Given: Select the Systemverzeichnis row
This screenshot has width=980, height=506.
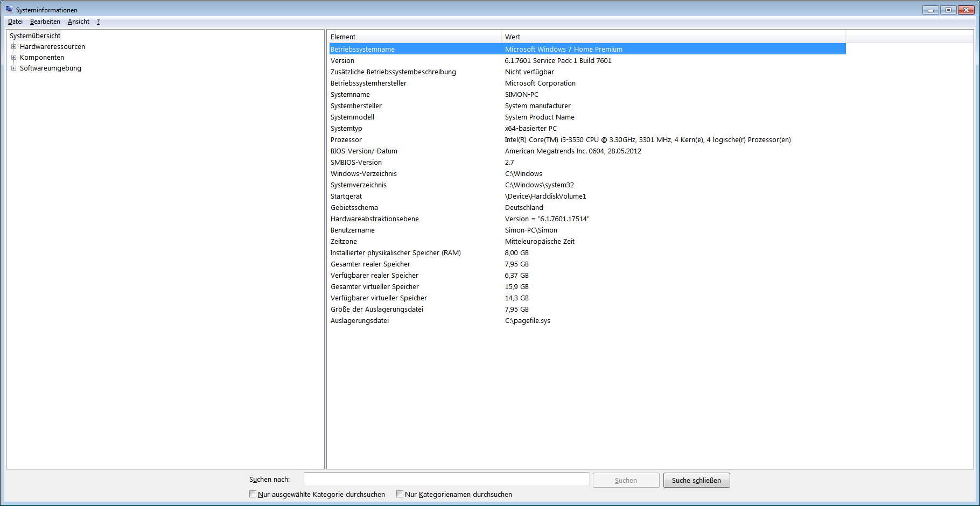Looking at the screenshot, I should (587, 185).
